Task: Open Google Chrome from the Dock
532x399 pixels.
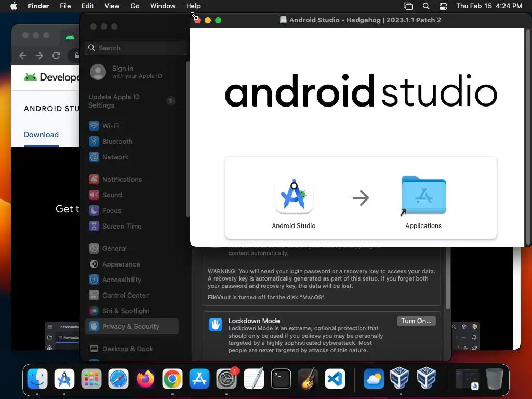Action: [x=172, y=379]
